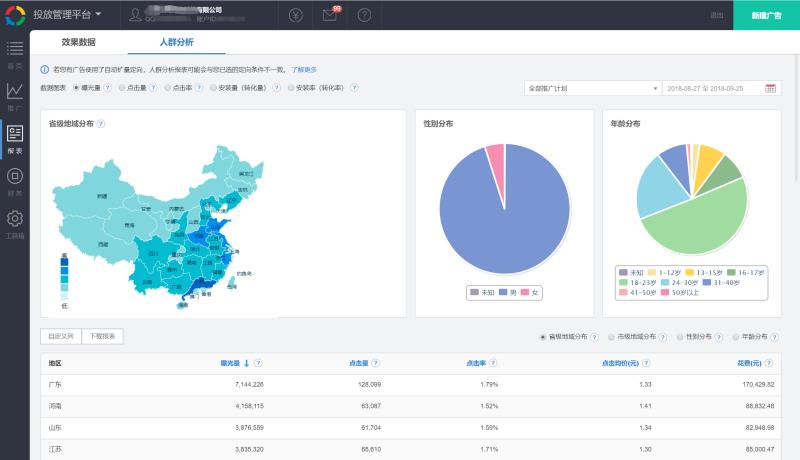Click help icon beside 市级地域分布 radio option
The width and height of the screenshot is (800, 460).
click(x=663, y=337)
